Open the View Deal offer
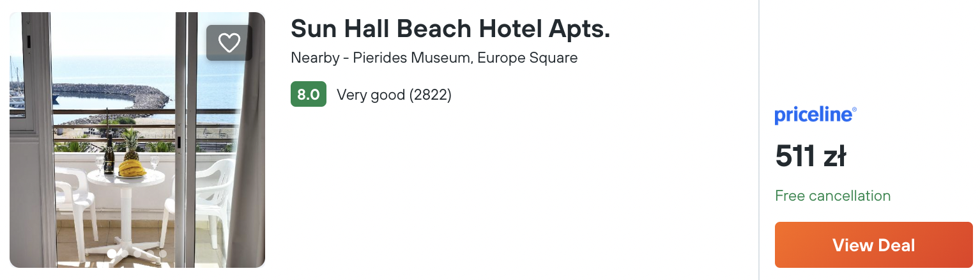This screenshot has height=280, width=980. point(873,245)
